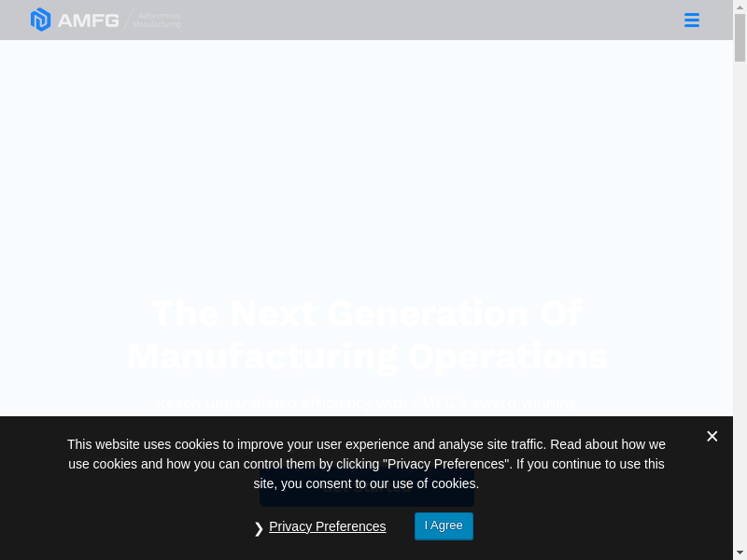Click the "Manufacturing Operations" heading line
Screen dimensions: 747x560
tap(366, 357)
